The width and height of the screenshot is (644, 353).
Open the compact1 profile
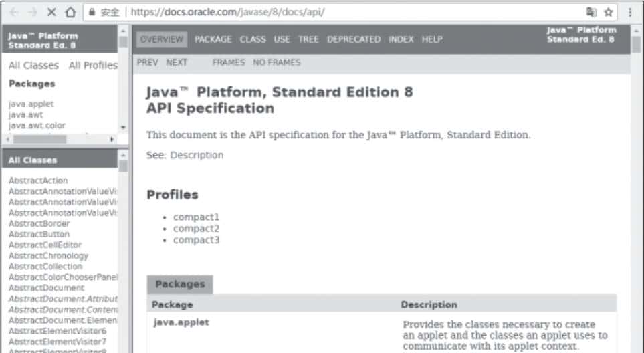tap(197, 217)
